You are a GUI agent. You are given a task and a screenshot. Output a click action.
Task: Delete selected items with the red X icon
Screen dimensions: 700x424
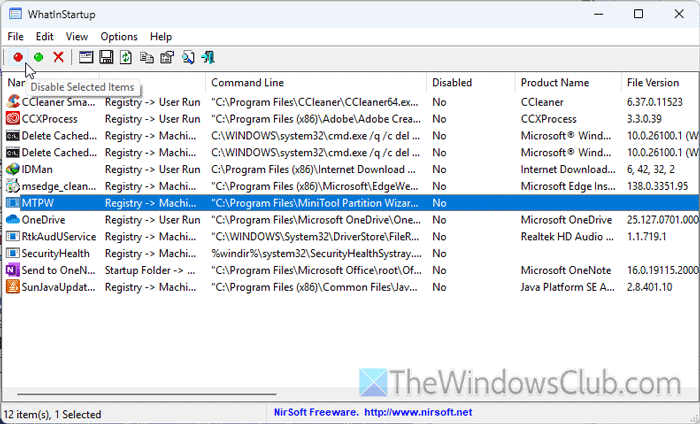click(x=58, y=57)
